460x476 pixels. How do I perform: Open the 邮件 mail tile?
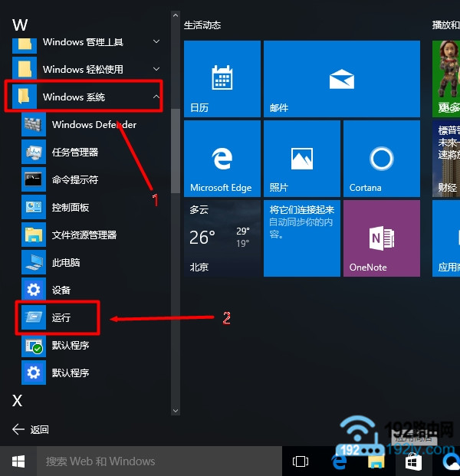tap(342, 79)
